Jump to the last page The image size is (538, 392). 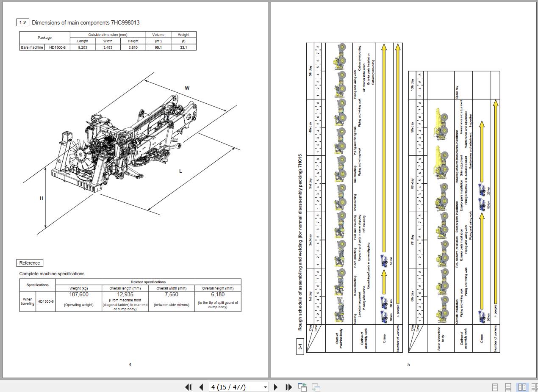pos(289,387)
